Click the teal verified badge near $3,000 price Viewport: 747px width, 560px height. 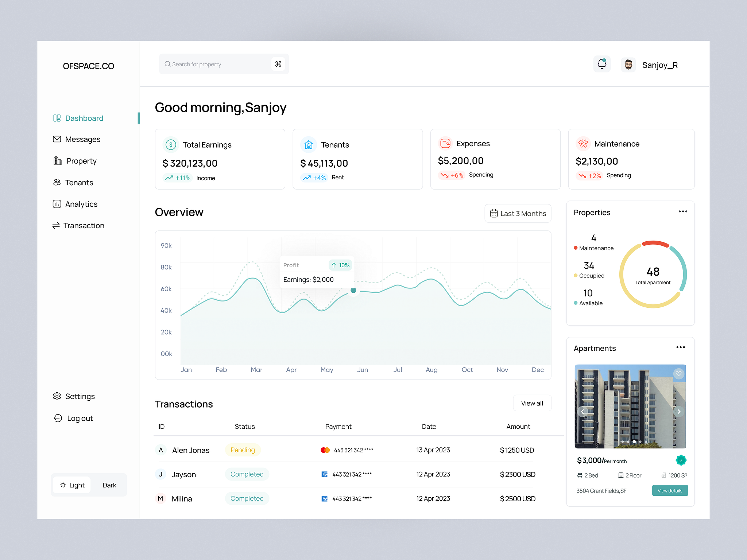[x=681, y=460]
